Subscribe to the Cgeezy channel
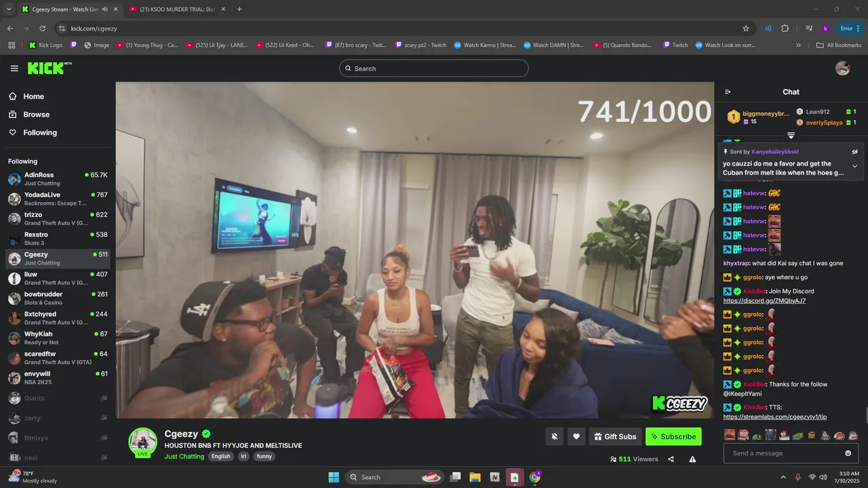The width and height of the screenshot is (868, 488). click(673, 436)
